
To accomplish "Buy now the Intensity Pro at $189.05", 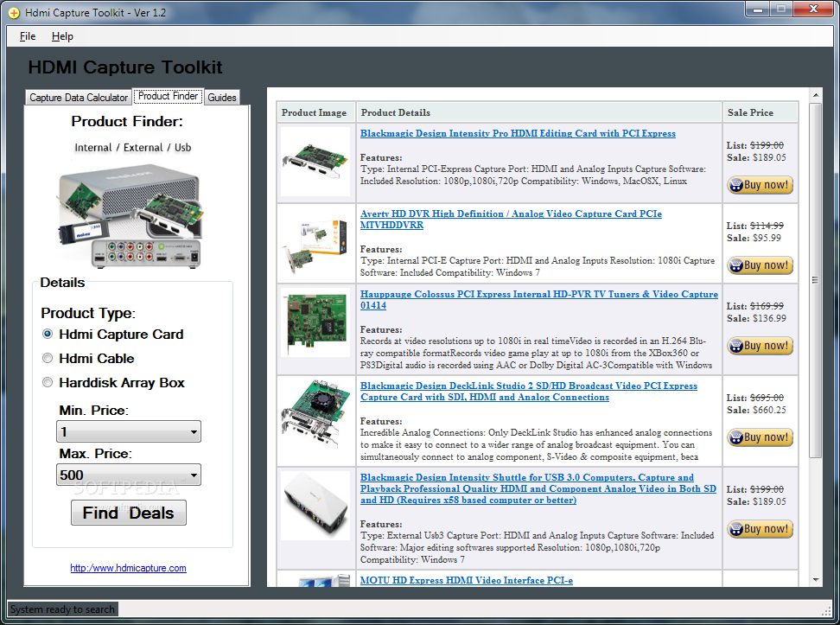I will tap(760, 185).
